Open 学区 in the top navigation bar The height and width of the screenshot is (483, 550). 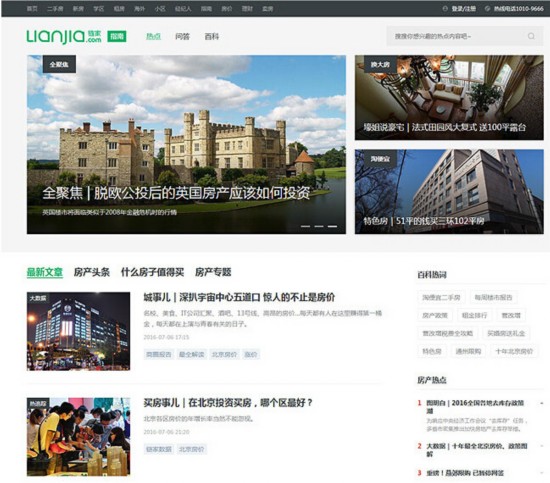pos(99,8)
